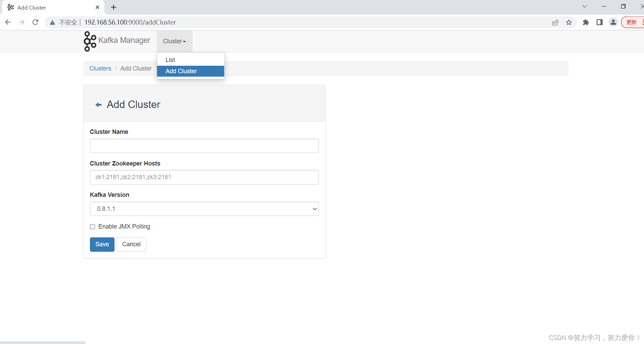Screen dimensions: 644x344
Task: Click the 更新 update button
Action: pyautogui.click(x=632, y=22)
